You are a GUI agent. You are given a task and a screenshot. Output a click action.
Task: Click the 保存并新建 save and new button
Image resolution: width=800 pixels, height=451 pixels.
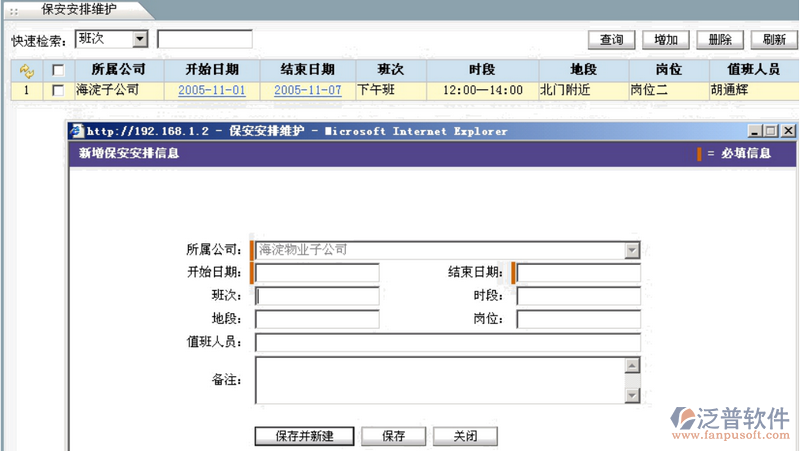click(x=303, y=436)
